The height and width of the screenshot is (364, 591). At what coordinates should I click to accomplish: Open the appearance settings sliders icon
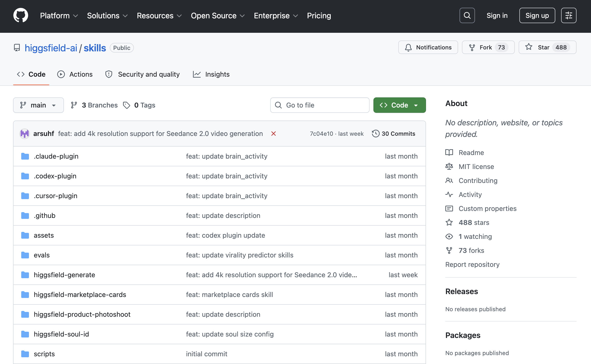tap(569, 15)
